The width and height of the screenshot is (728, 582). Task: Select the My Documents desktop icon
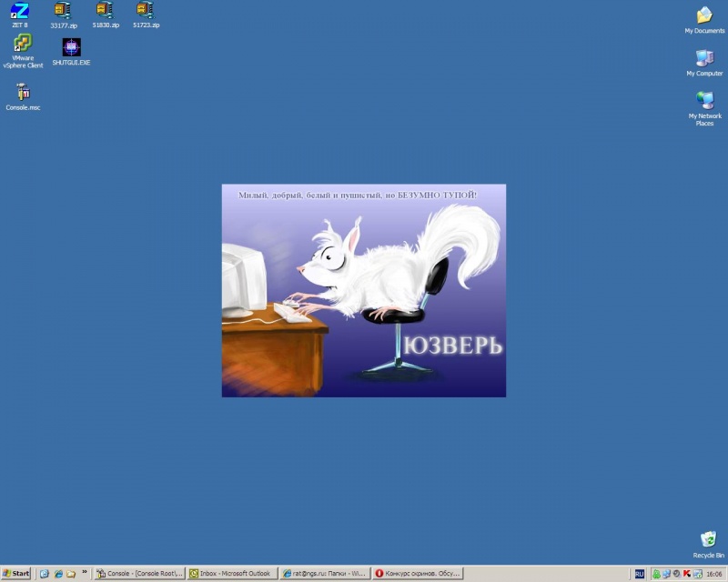pyautogui.click(x=704, y=16)
